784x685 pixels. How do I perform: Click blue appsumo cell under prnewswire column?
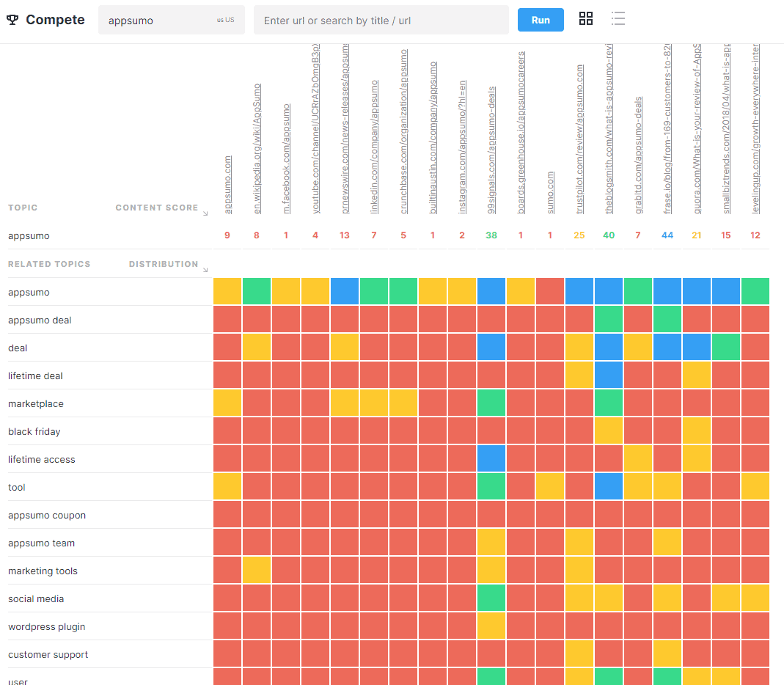(345, 291)
